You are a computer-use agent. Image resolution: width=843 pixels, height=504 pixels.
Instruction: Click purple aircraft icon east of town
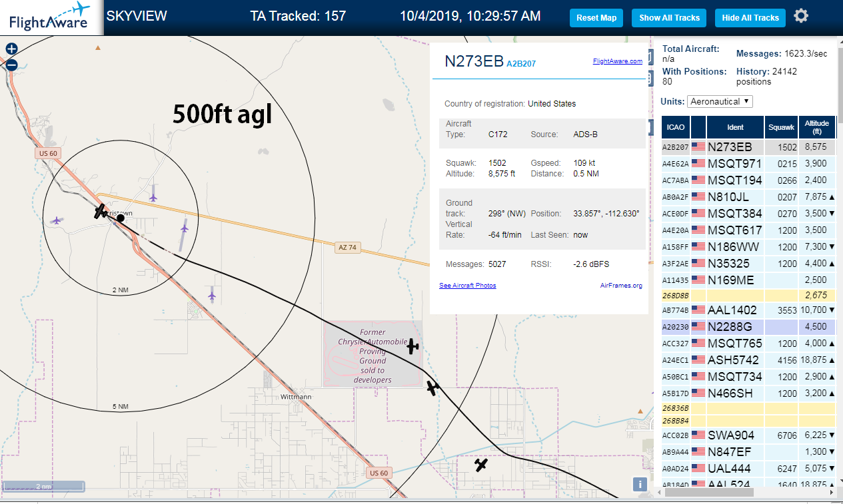185,229
